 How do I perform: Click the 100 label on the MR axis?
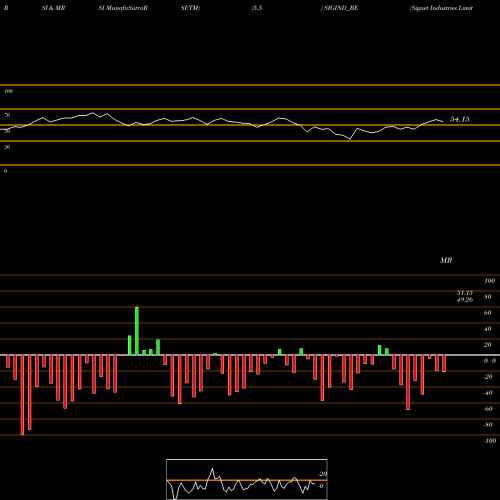coord(489,281)
